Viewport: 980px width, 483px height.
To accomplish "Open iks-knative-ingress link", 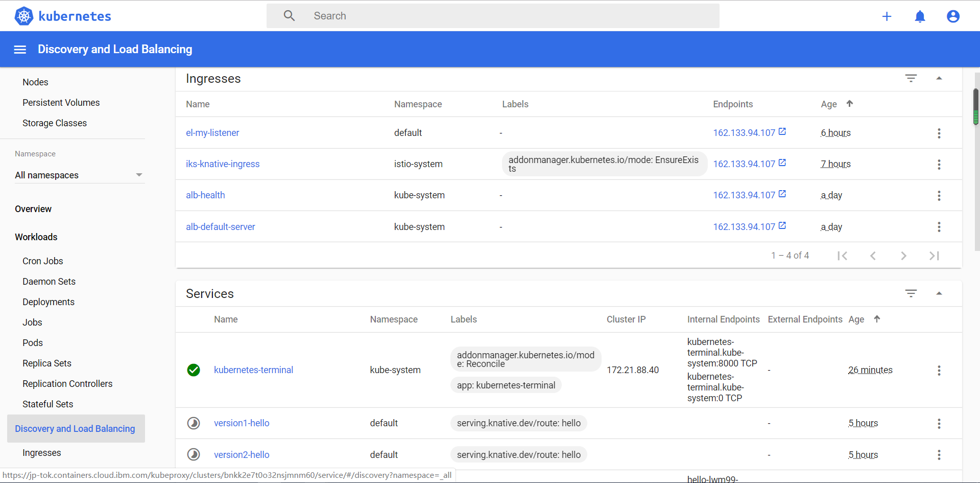I will click(x=223, y=164).
